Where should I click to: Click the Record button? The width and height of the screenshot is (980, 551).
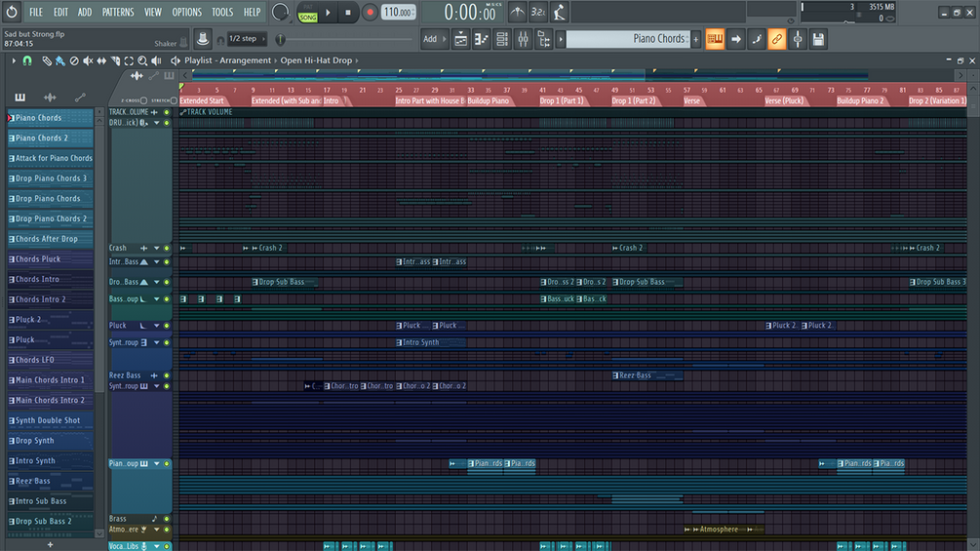click(x=370, y=13)
